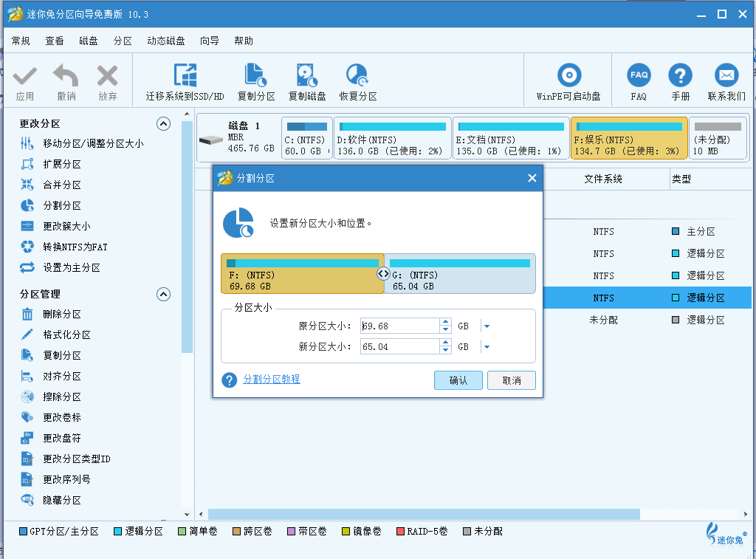Open the View (查看) menu
Viewport: 756px width, 559px height.
(55, 41)
